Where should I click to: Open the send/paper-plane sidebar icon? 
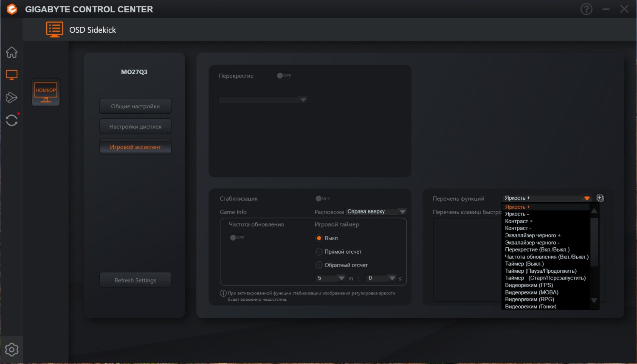click(x=11, y=98)
